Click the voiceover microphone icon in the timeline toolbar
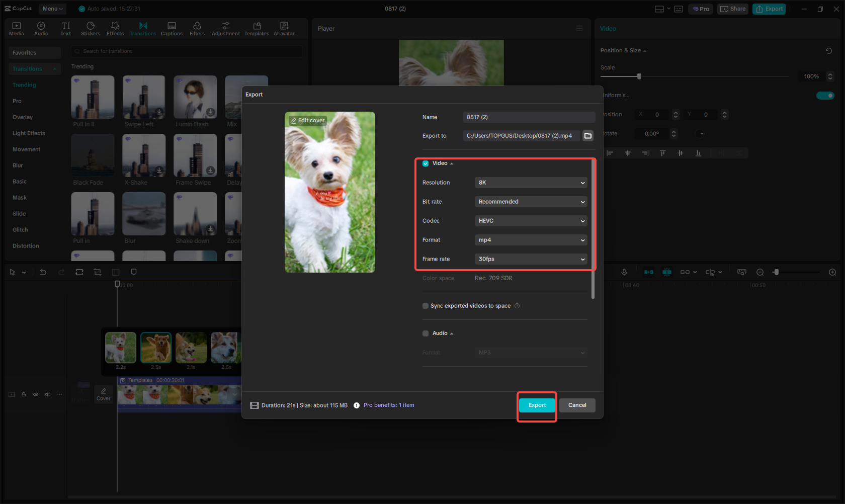845x504 pixels. (x=624, y=272)
